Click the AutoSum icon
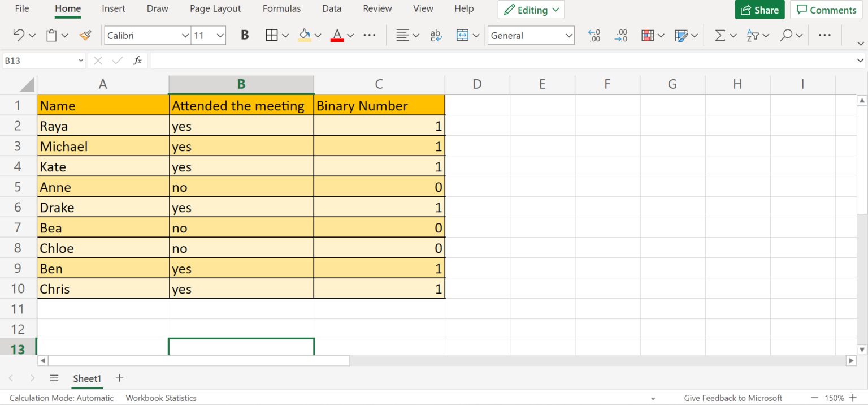This screenshot has width=868, height=405. pos(721,35)
